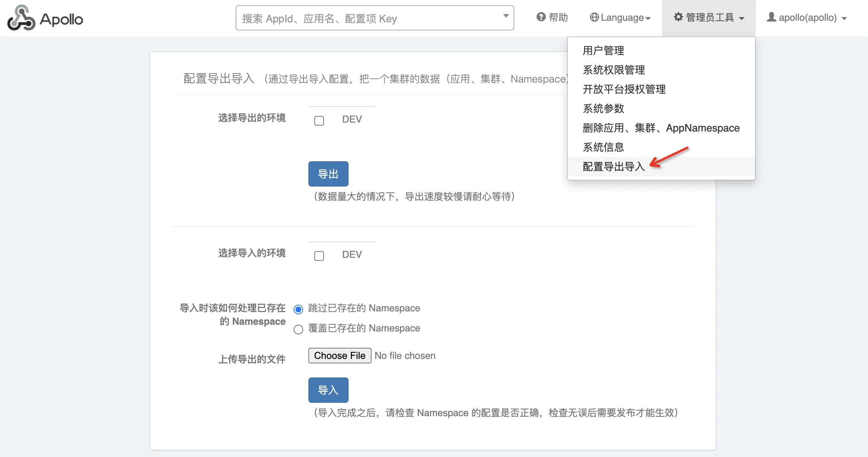Open the search box dropdown arrow
Viewport: 868px width, 457px height.
pyautogui.click(x=506, y=16)
